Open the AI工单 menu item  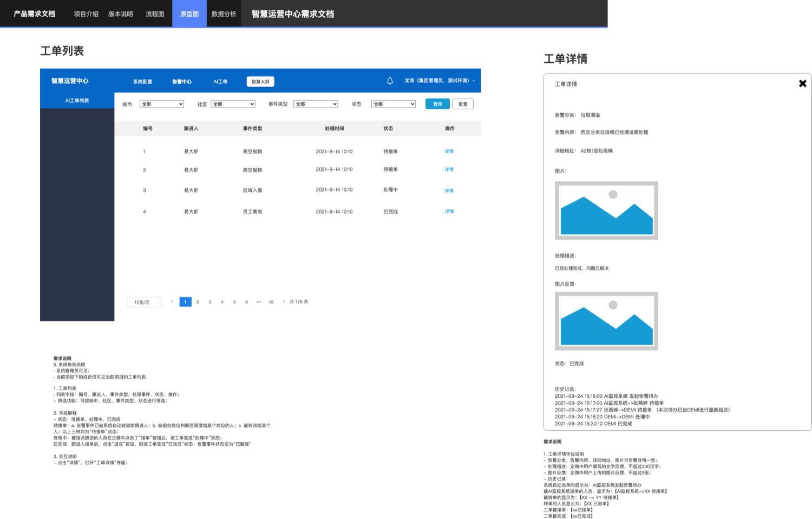(220, 82)
